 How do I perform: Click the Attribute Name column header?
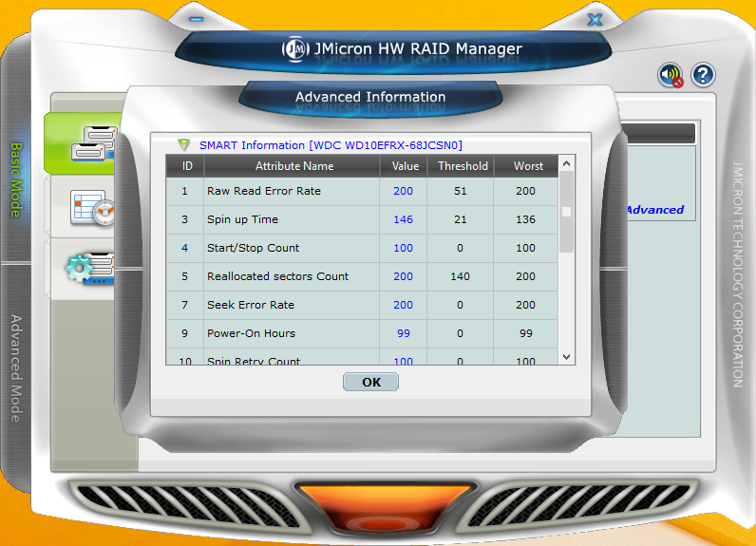(293, 166)
